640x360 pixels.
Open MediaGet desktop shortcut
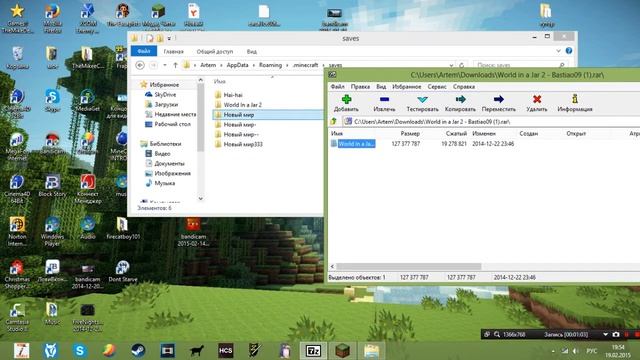[87, 101]
